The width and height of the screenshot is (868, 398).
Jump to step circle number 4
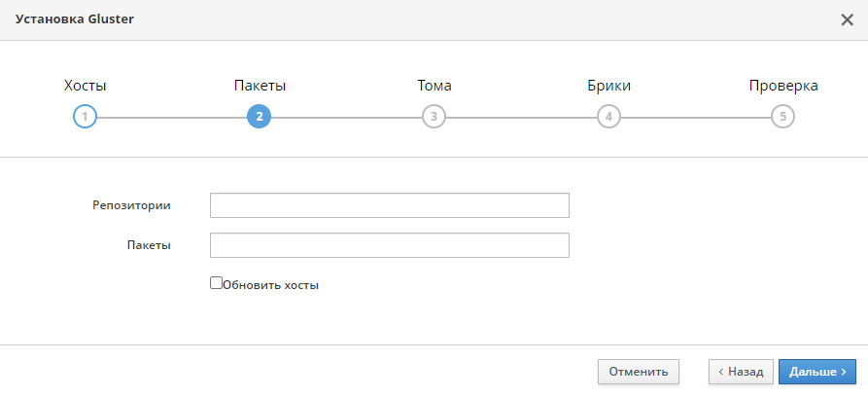point(608,117)
